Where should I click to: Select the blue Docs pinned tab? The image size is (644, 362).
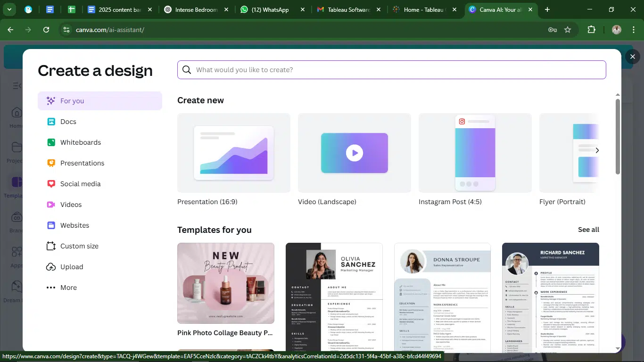coord(50,9)
